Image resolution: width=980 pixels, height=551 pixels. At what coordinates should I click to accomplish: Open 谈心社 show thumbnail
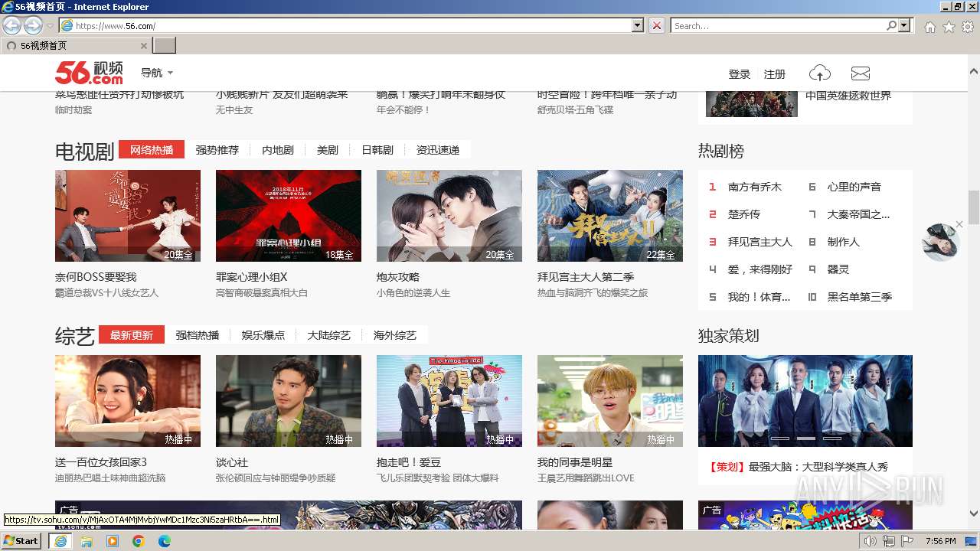(289, 401)
